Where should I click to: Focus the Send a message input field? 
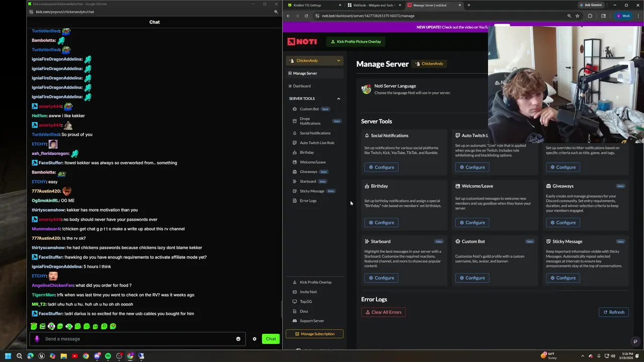(137, 339)
